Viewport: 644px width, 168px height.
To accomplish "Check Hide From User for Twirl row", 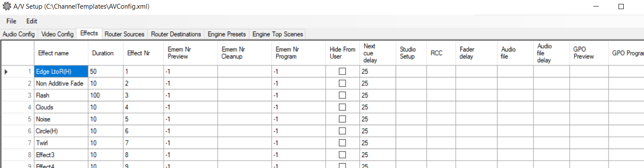I will click(x=342, y=142).
